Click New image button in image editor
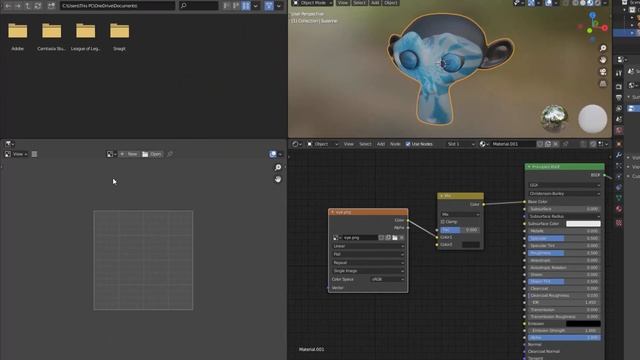 129,154
